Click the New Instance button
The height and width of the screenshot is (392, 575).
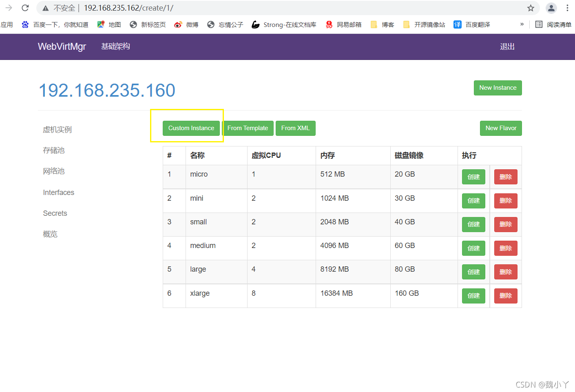(498, 88)
